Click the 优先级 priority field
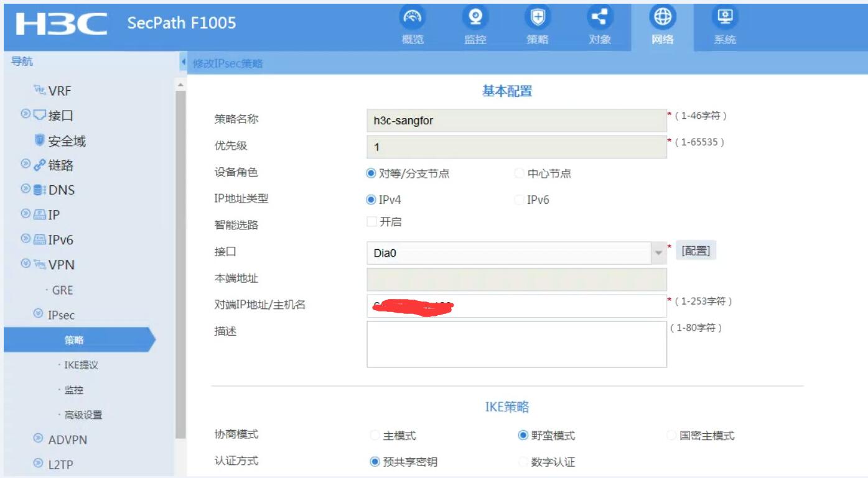 pyautogui.click(x=516, y=147)
